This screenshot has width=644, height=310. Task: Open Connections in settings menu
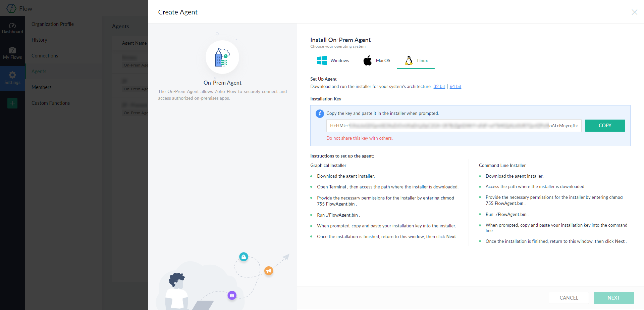pyautogui.click(x=45, y=56)
